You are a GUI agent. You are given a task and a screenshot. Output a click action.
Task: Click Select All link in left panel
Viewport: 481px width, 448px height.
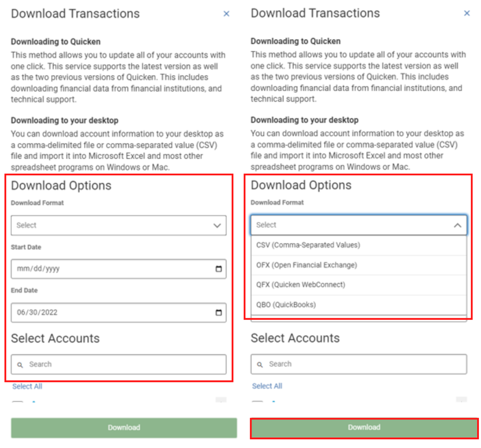[27, 386]
